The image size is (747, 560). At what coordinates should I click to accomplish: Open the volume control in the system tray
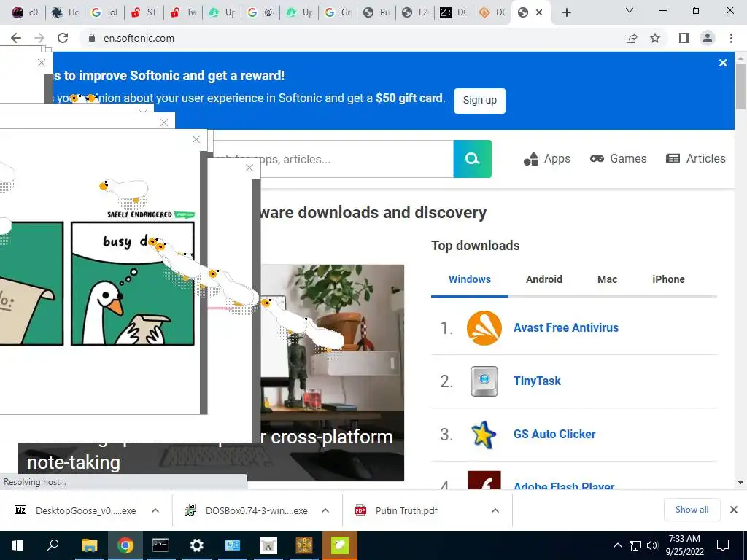[x=652, y=545]
